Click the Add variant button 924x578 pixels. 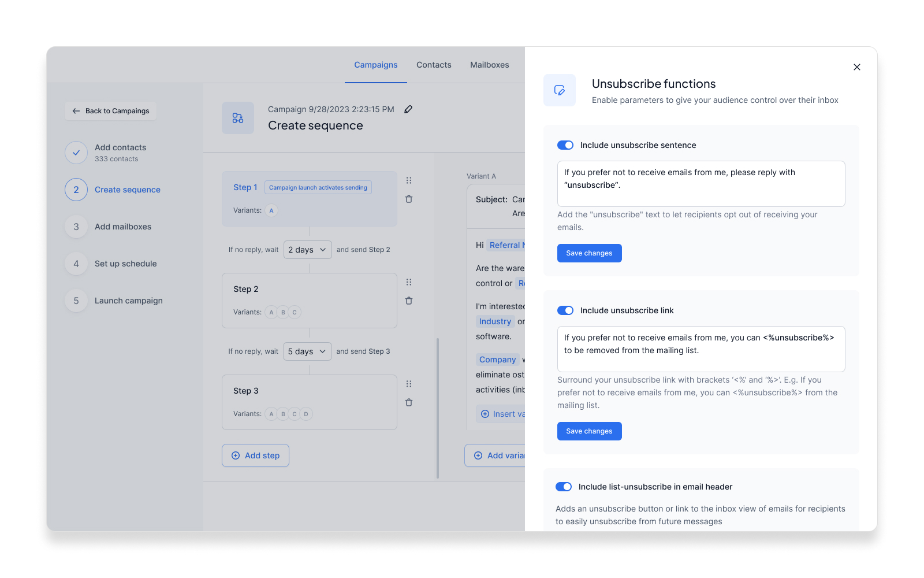(x=495, y=455)
